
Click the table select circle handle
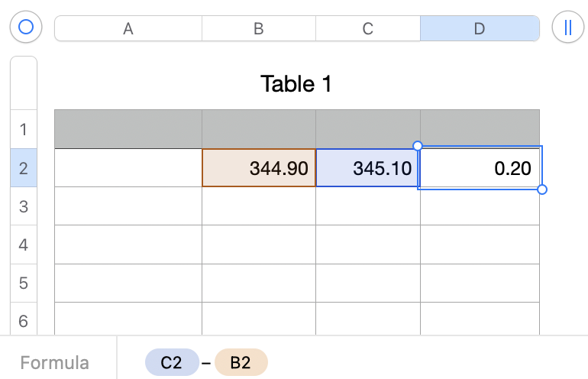[26, 28]
